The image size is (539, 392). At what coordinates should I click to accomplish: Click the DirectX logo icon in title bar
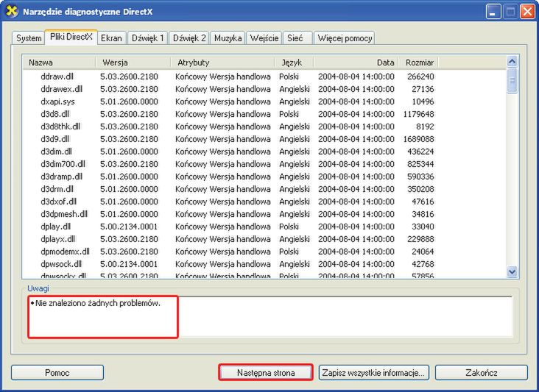[12, 11]
